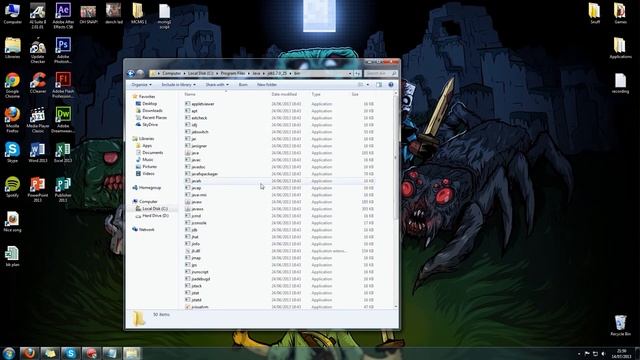Open the Organize dropdown menu
This screenshot has height=360, width=640.
pos(141,84)
